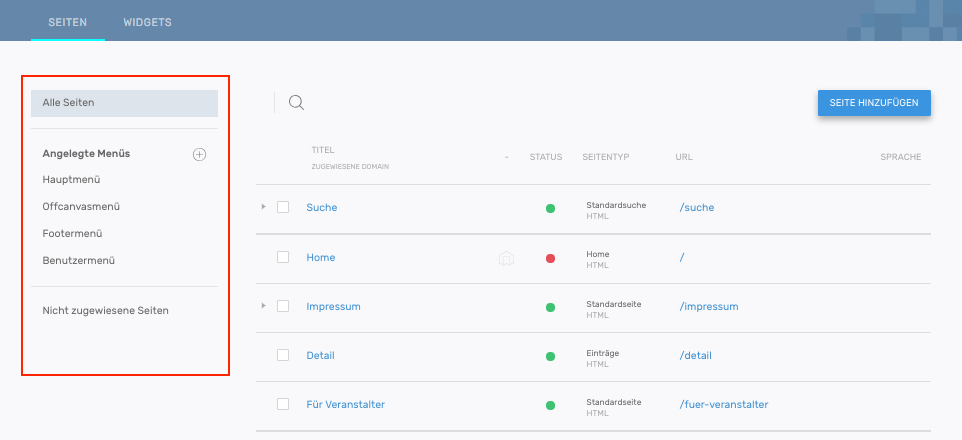Click green status dot of Impressum page

click(550, 307)
